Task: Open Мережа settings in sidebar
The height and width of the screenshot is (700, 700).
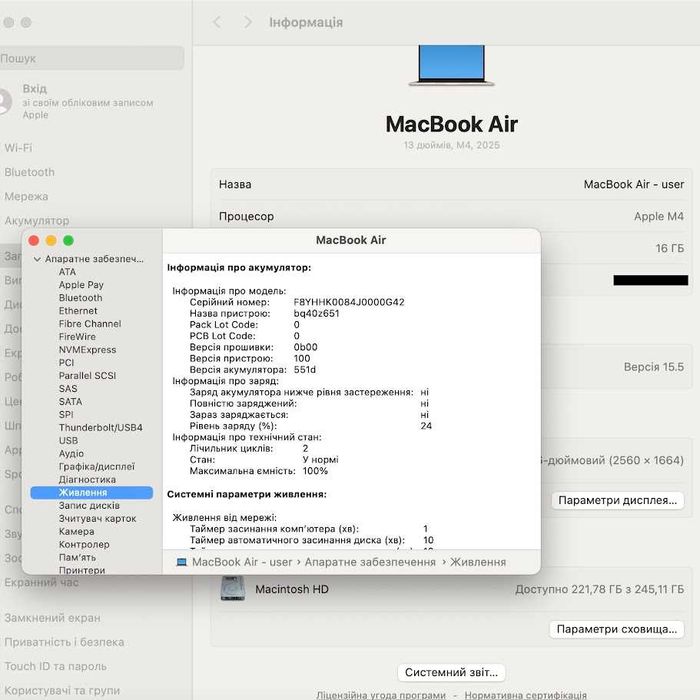Action: pyautogui.click(x=26, y=196)
